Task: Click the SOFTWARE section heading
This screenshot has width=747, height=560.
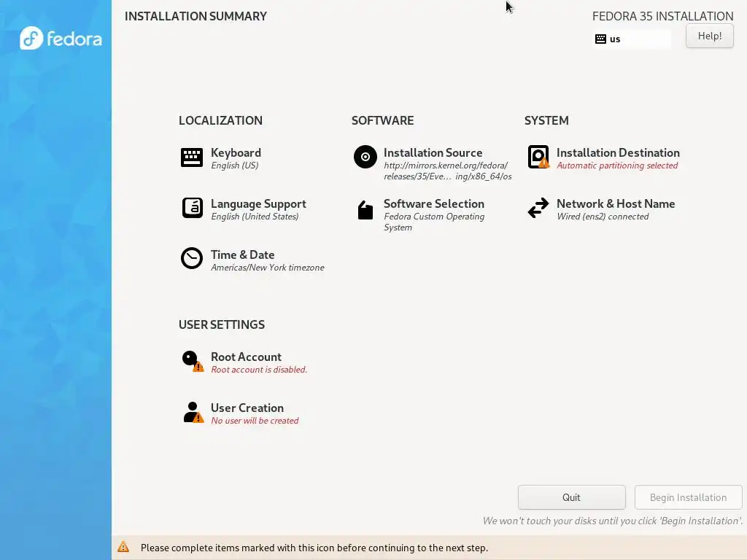Action: tap(382, 120)
